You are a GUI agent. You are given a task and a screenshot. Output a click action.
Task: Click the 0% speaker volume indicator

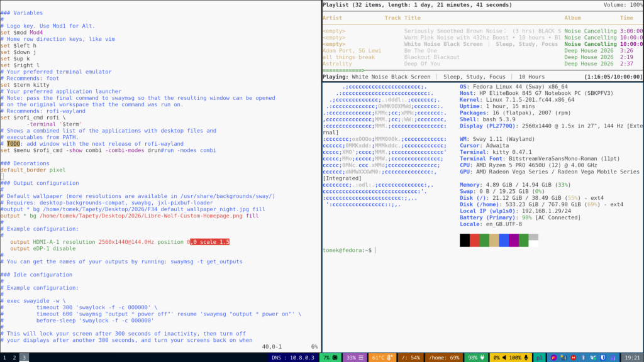(x=500, y=358)
